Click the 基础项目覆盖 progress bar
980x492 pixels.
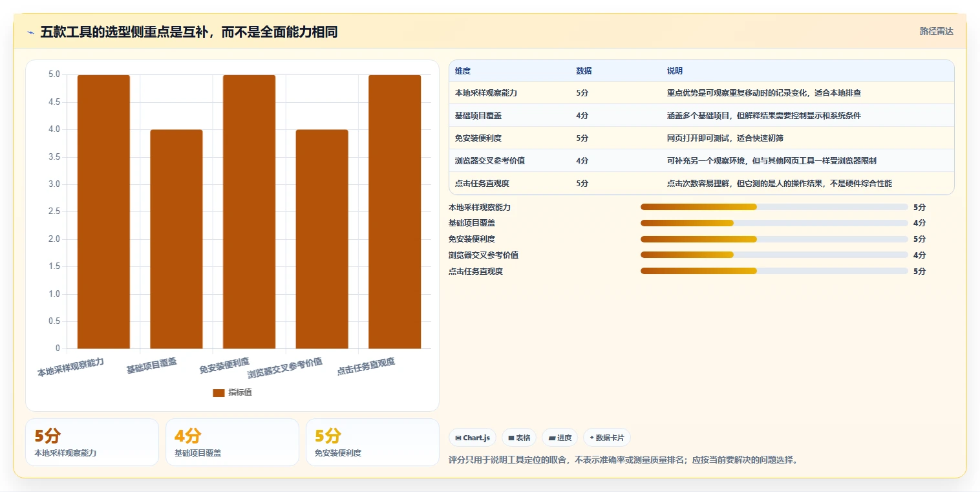click(774, 223)
